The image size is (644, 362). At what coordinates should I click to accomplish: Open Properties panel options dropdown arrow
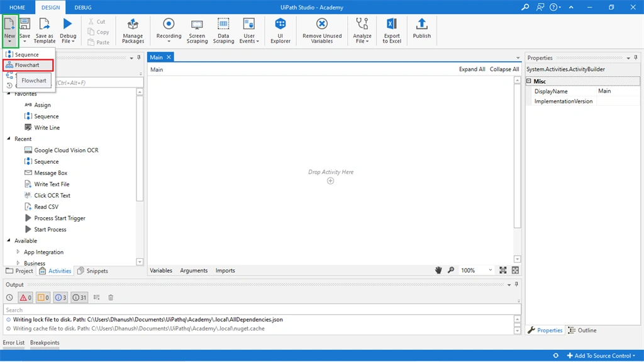(628, 58)
